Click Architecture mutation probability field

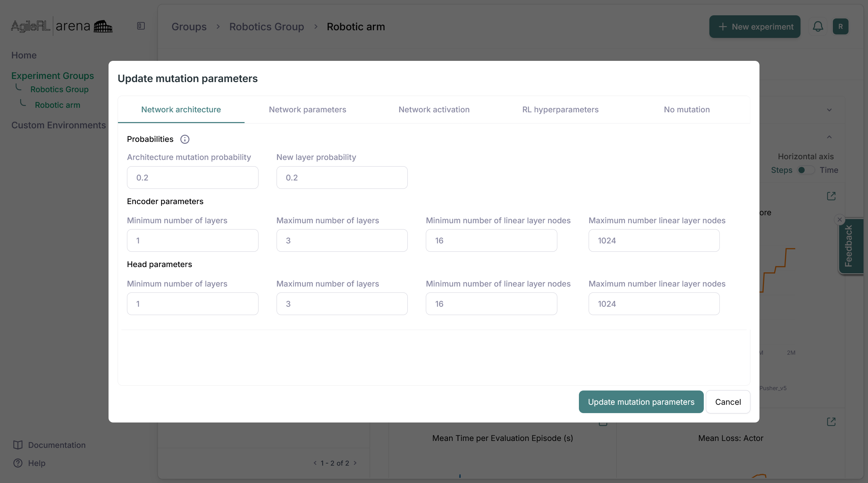tap(192, 178)
